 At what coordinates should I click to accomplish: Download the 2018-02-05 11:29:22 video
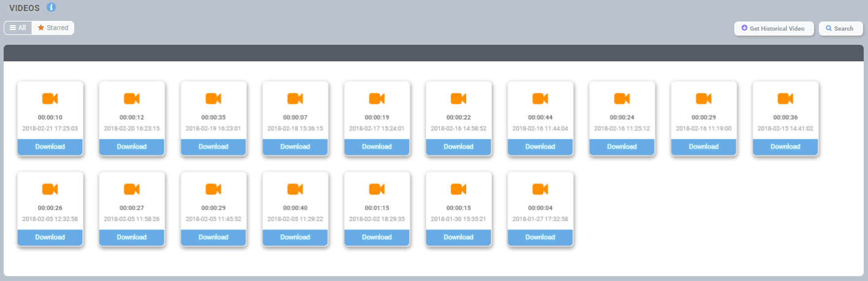click(x=295, y=237)
